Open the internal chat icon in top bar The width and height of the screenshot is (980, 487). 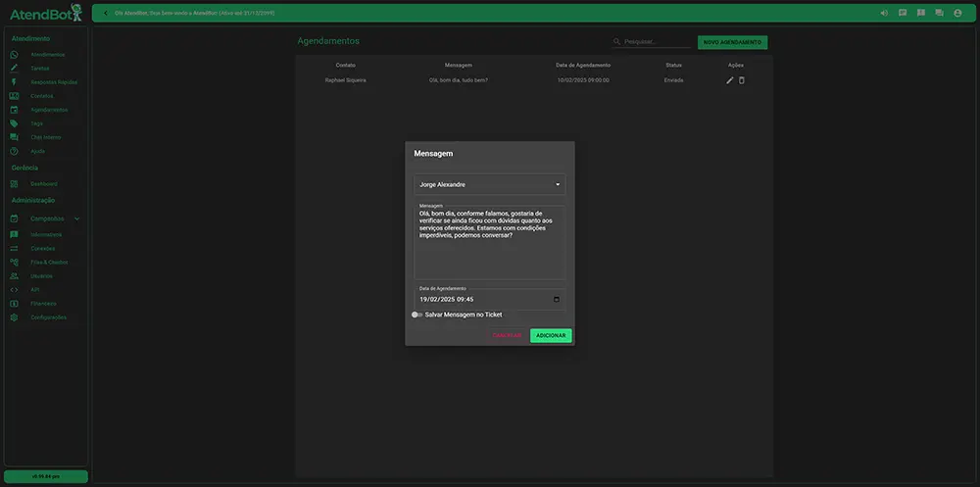pos(939,13)
